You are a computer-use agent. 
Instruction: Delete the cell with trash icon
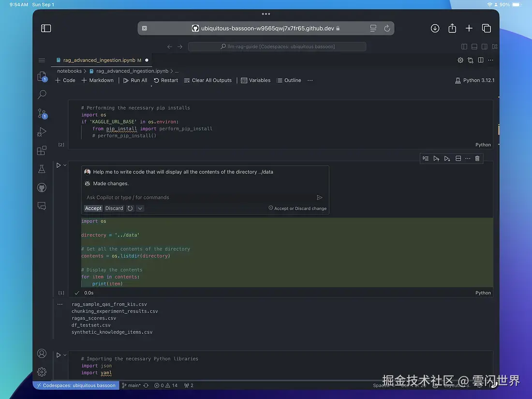tap(477, 159)
